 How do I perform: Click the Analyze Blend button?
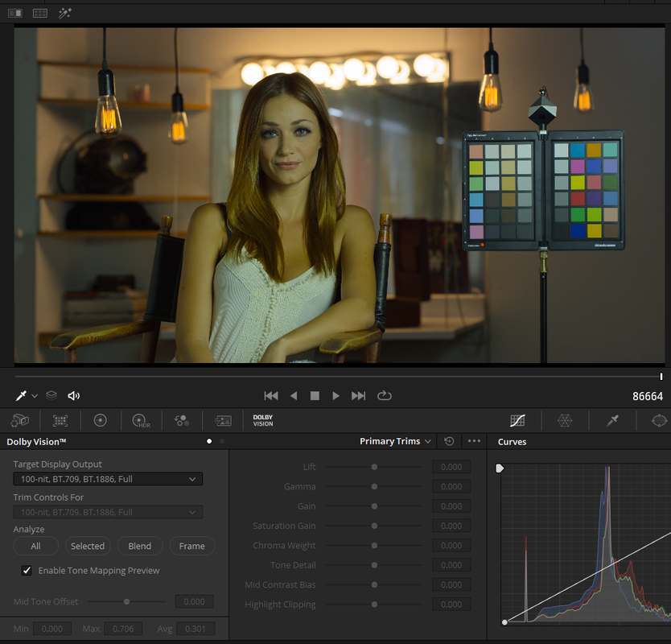click(x=140, y=546)
